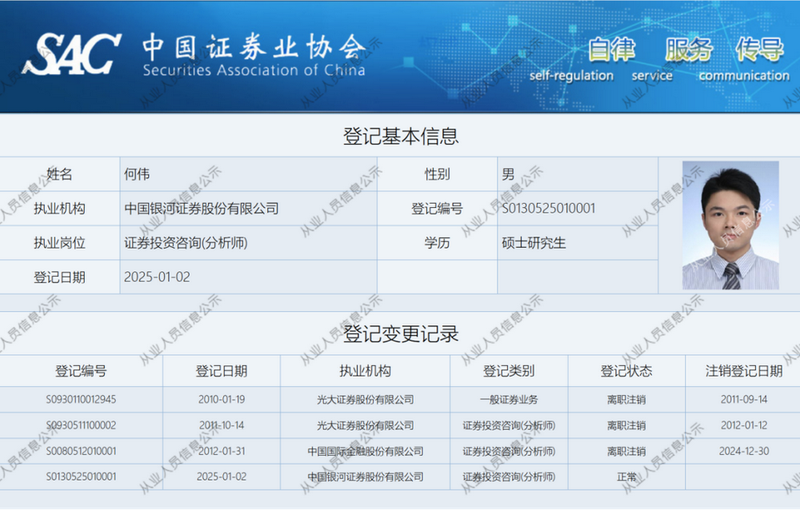Click the cancellation date 2024-12-30
Image resolution: width=800 pixels, height=510 pixels.
(x=742, y=451)
